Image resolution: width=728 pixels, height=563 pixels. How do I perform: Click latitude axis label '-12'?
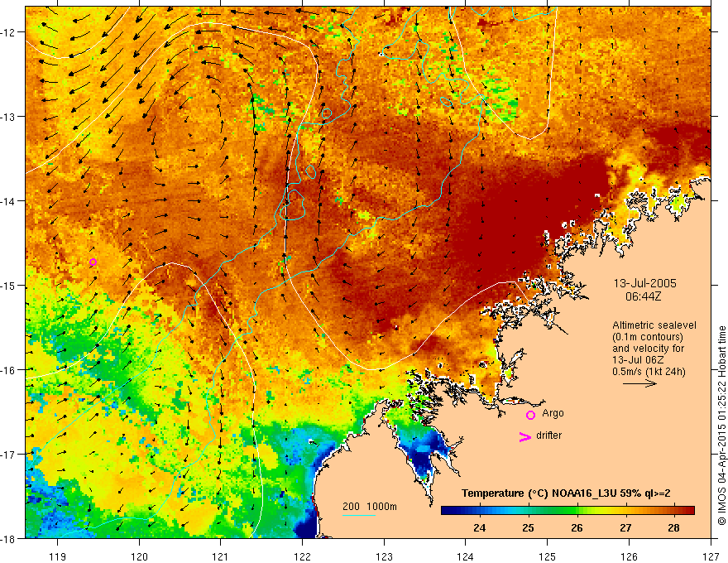[x=9, y=32]
